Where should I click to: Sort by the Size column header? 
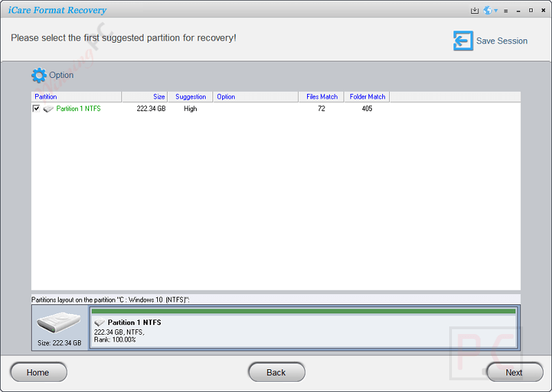145,97
